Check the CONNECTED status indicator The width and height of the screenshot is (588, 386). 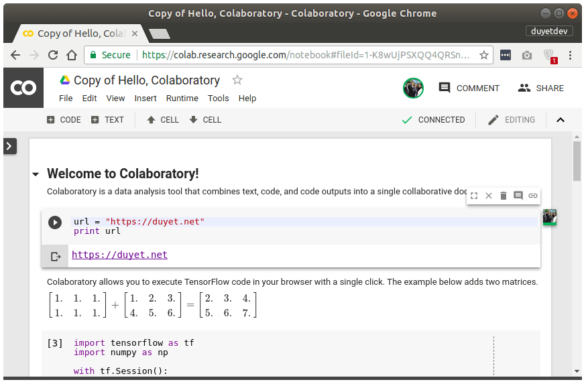tap(433, 119)
